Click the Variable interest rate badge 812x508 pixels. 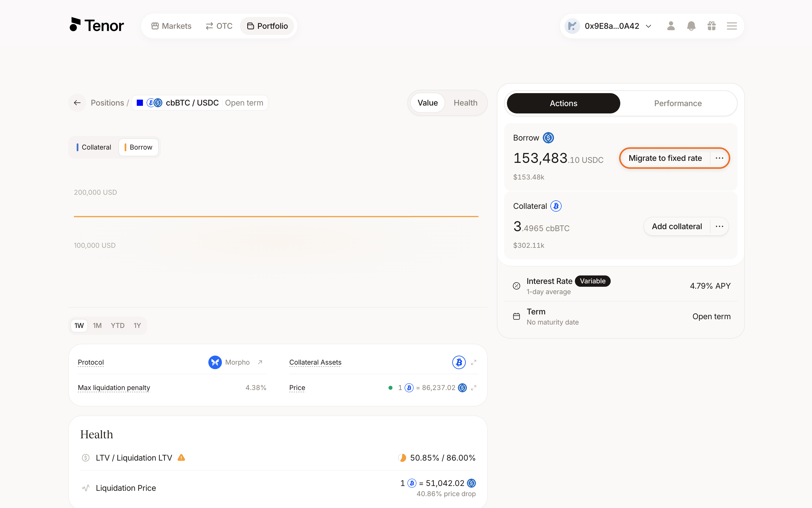coord(593,281)
